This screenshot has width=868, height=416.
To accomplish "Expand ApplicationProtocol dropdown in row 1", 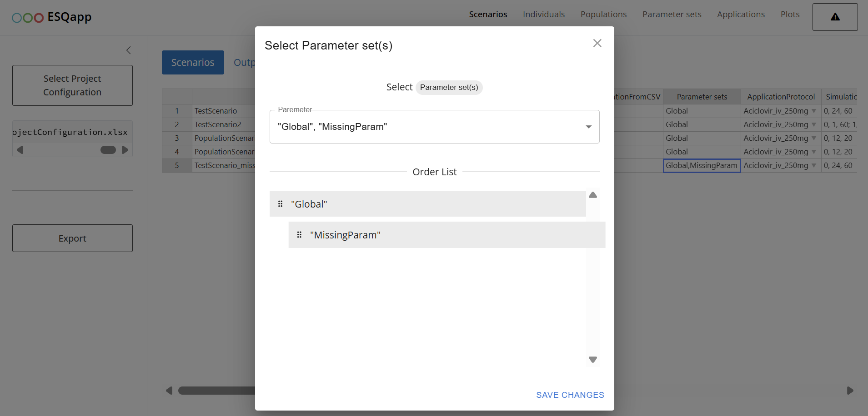I will click(813, 111).
